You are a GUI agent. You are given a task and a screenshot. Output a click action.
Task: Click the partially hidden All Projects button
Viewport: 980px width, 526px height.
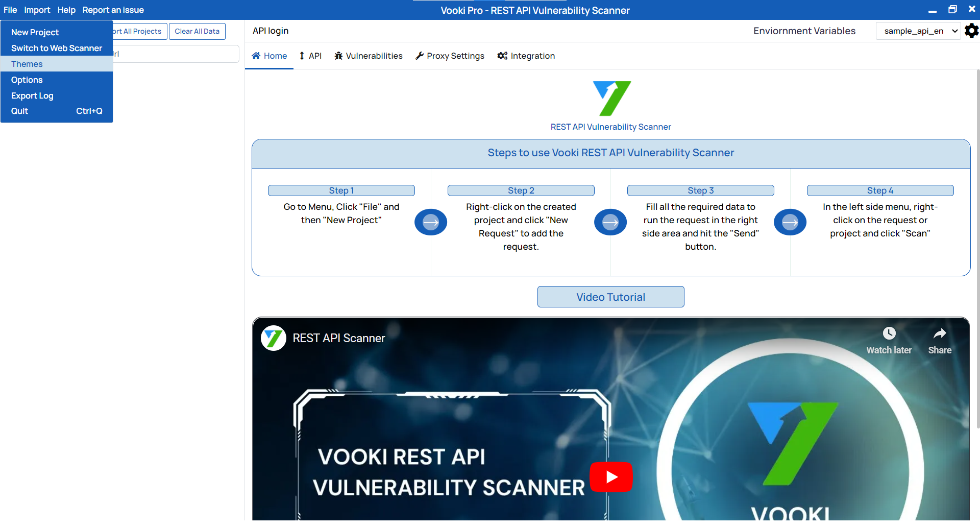point(139,31)
